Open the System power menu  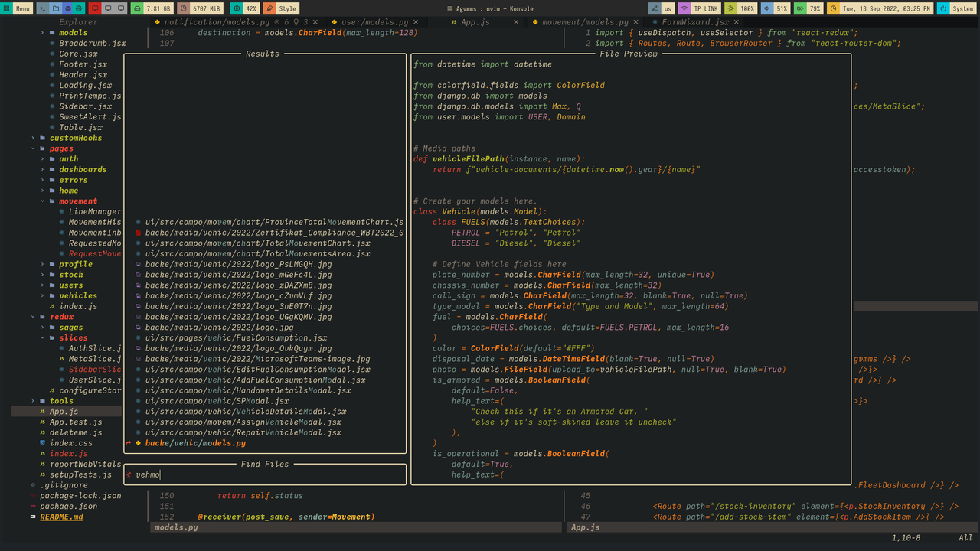(957, 8)
